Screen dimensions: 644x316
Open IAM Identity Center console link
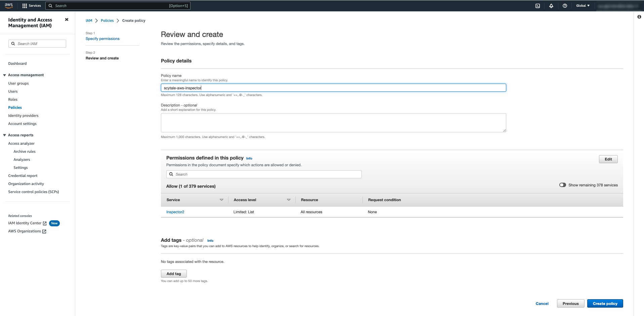tap(25, 223)
